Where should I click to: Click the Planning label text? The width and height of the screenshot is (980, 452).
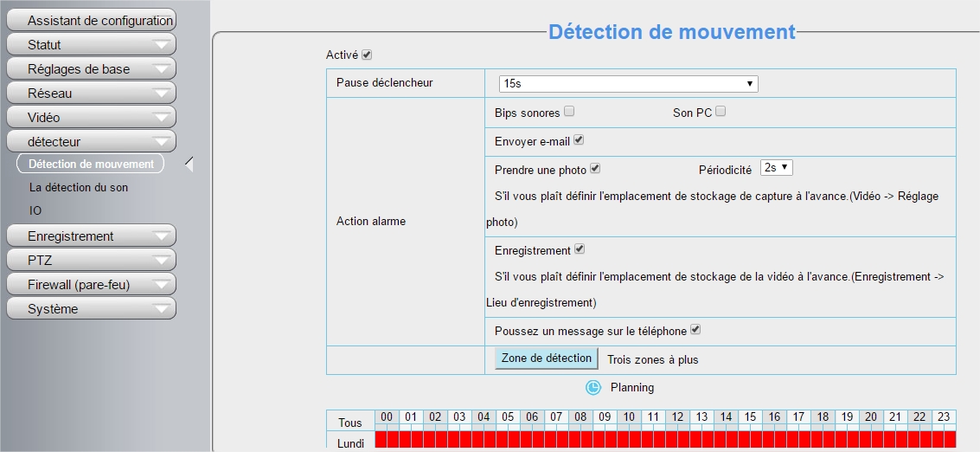tap(632, 388)
